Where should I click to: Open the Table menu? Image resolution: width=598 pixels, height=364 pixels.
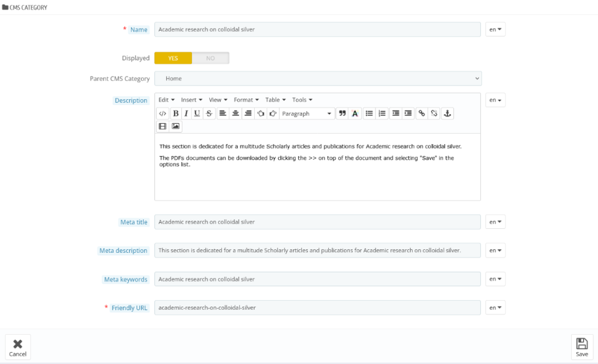(275, 100)
